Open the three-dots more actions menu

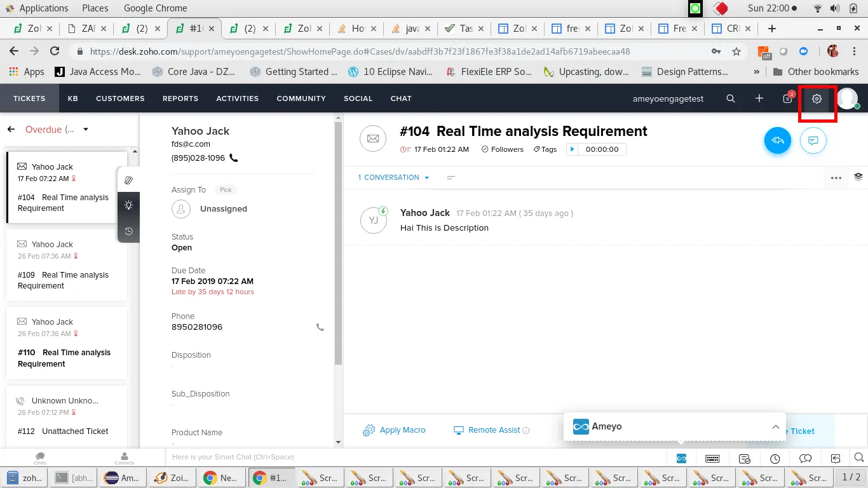coord(836,178)
